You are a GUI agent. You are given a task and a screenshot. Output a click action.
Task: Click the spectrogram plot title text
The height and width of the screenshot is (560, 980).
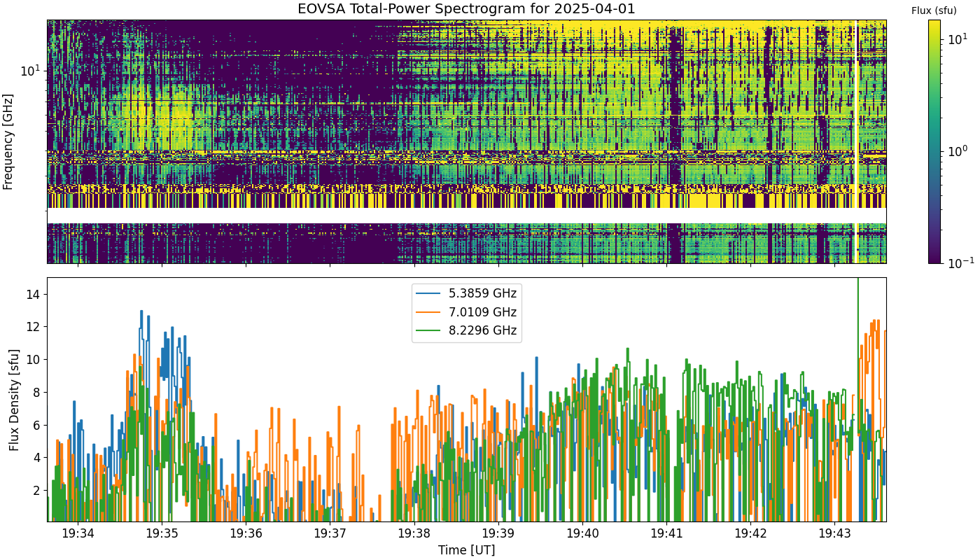(x=467, y=9)
